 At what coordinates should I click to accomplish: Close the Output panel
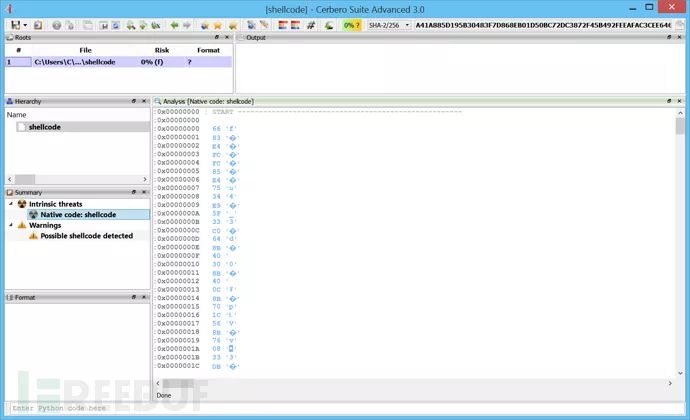tap(679, 37)
